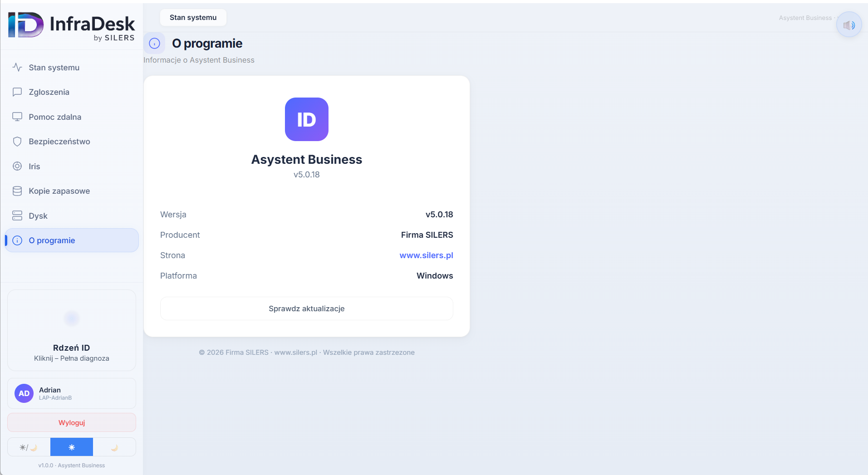Click the Dysk server icon
Screen dimensions: 868x475
coord(17,215)
